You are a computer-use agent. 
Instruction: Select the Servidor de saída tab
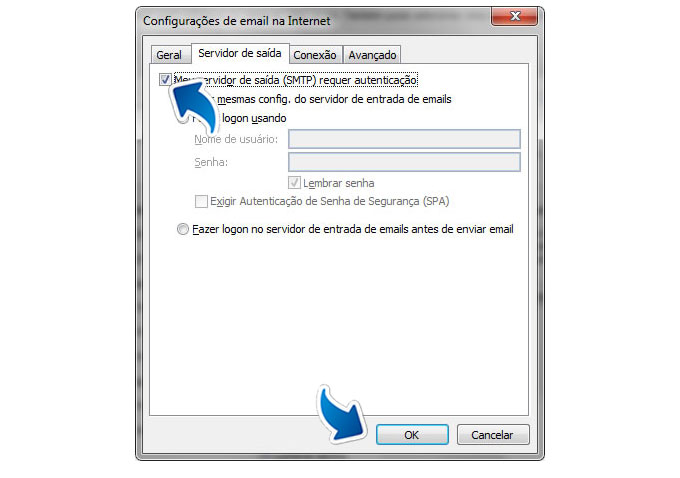pos(240,53)
